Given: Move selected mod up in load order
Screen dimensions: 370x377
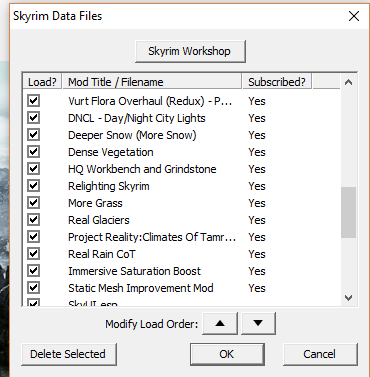Looking at the screenshot, I should (x=220, y=323).
